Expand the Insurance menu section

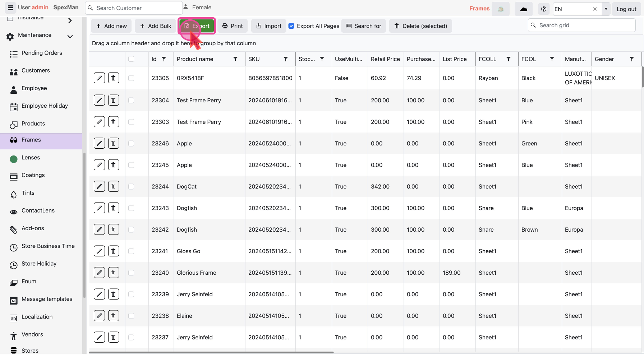click(70, 21)
